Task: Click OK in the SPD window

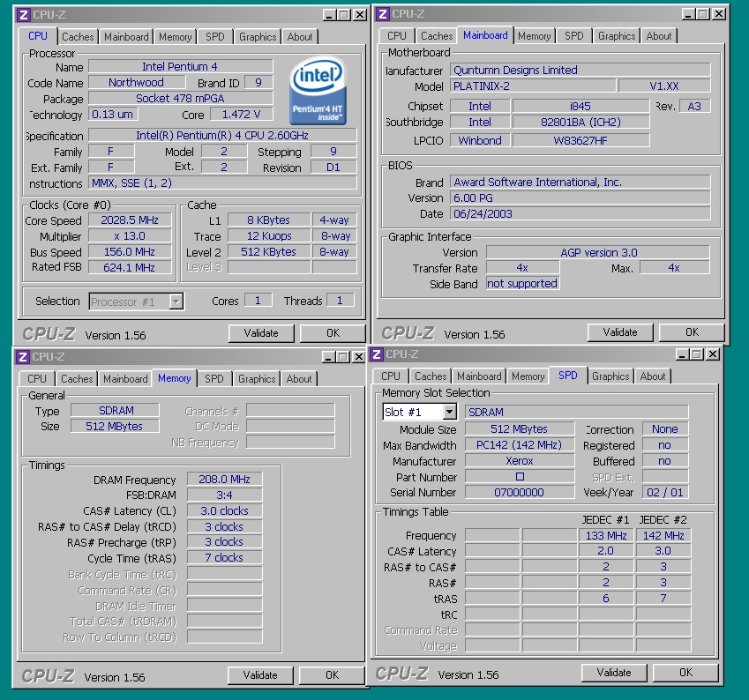Action: 685,673
